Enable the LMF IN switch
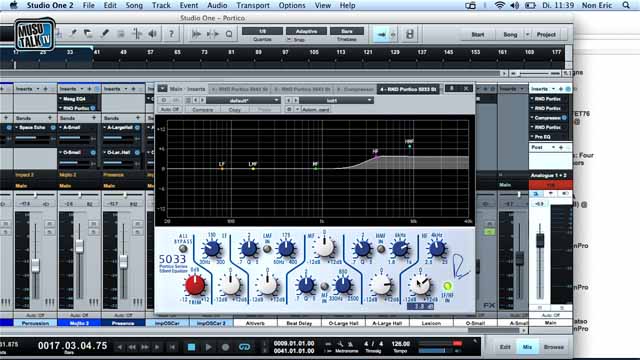The height and width of the screenshot is (360, 640). point(267,249)
